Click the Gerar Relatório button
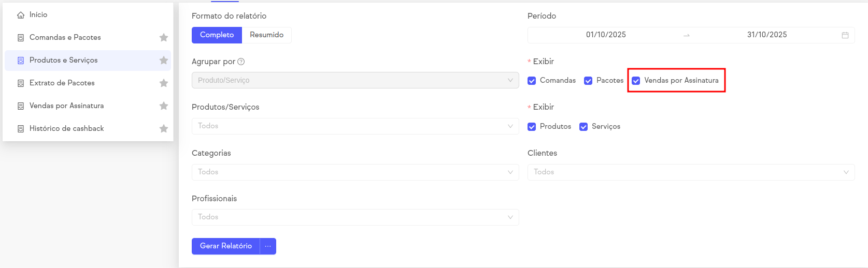This screenshot has height=268, width=868. 226,246
